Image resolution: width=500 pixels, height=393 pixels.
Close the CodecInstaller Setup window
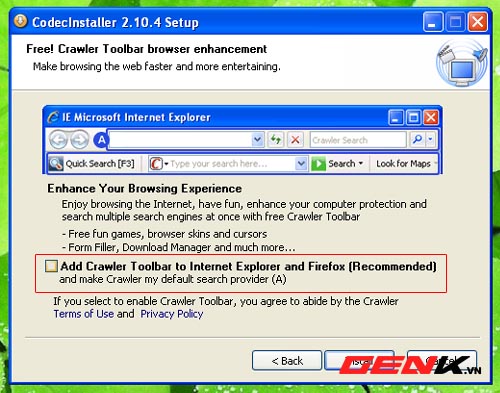[x=477, y=22]
